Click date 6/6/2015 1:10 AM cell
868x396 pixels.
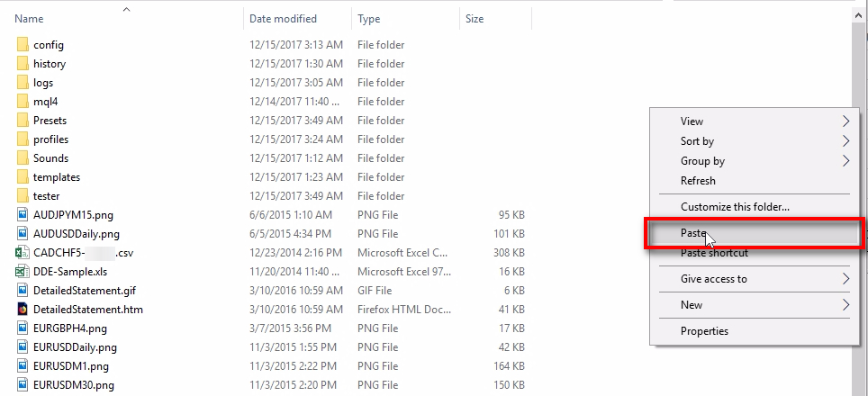click(291, 214)
